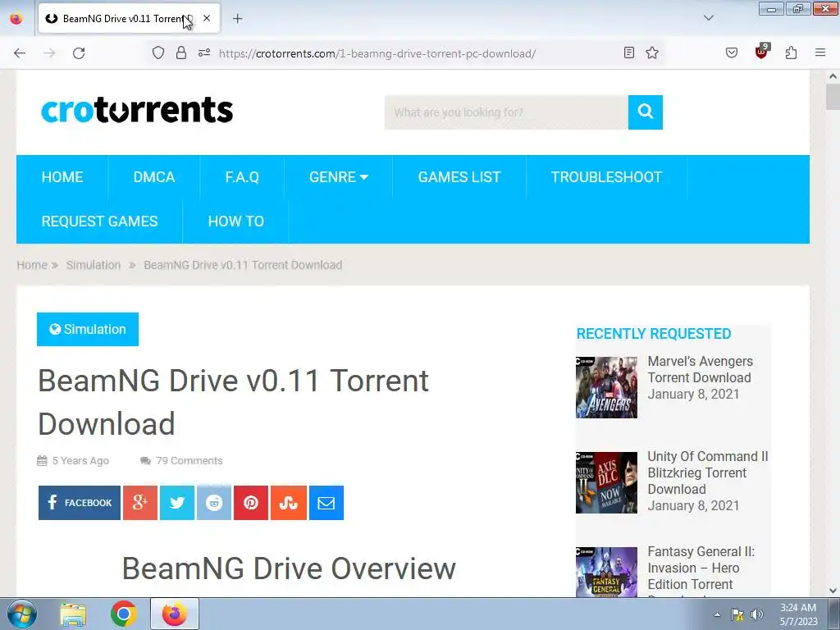Open the HOW TO menu item
Viewport: 840px width, 630px height.
(x=235, y=221)
